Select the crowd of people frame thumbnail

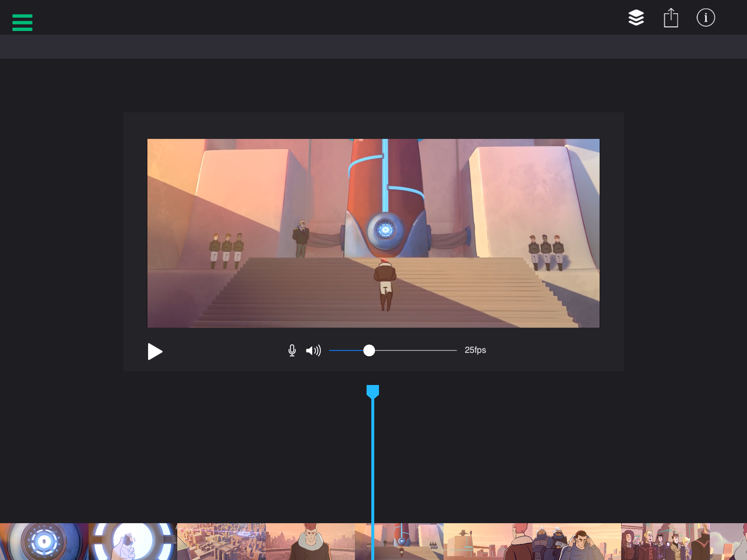coord(665,541)
